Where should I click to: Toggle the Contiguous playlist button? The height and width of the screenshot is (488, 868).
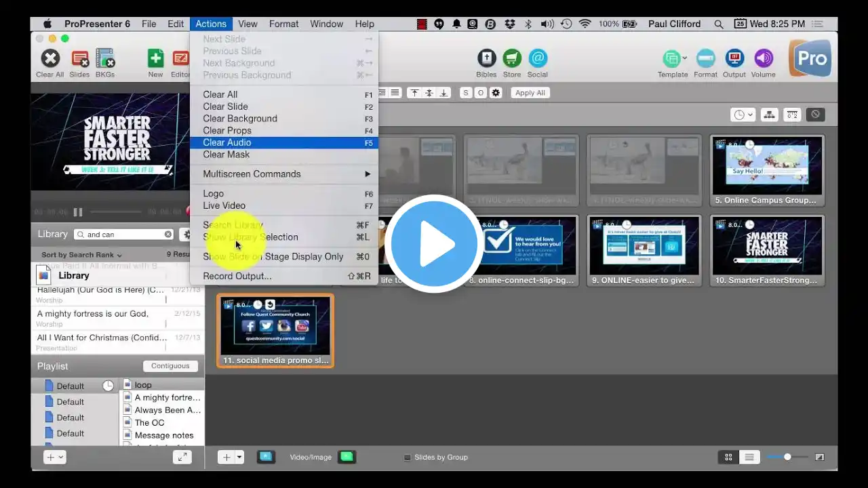[x=170, y=366]
